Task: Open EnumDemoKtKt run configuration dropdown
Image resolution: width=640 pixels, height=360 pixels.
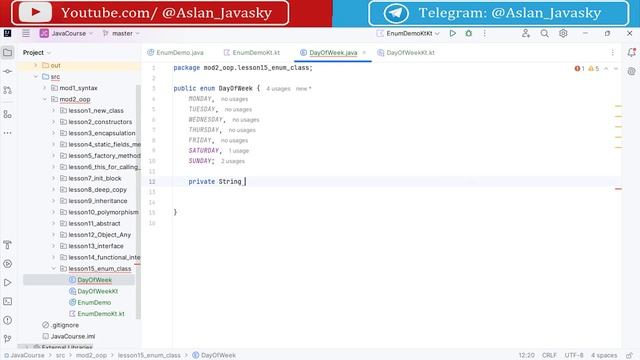Action: pyautogui.click(x=408, y=33)
